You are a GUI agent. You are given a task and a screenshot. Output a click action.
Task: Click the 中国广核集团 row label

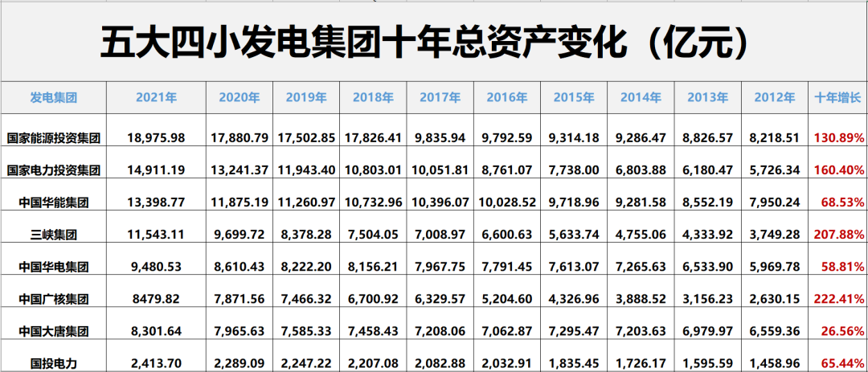(x=53, y=300)
